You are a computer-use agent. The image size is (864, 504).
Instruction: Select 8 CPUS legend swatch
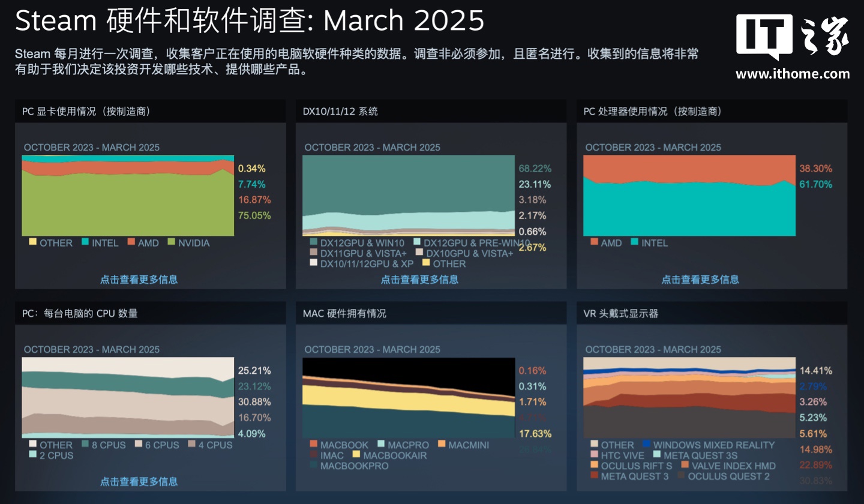coord(85,445)
